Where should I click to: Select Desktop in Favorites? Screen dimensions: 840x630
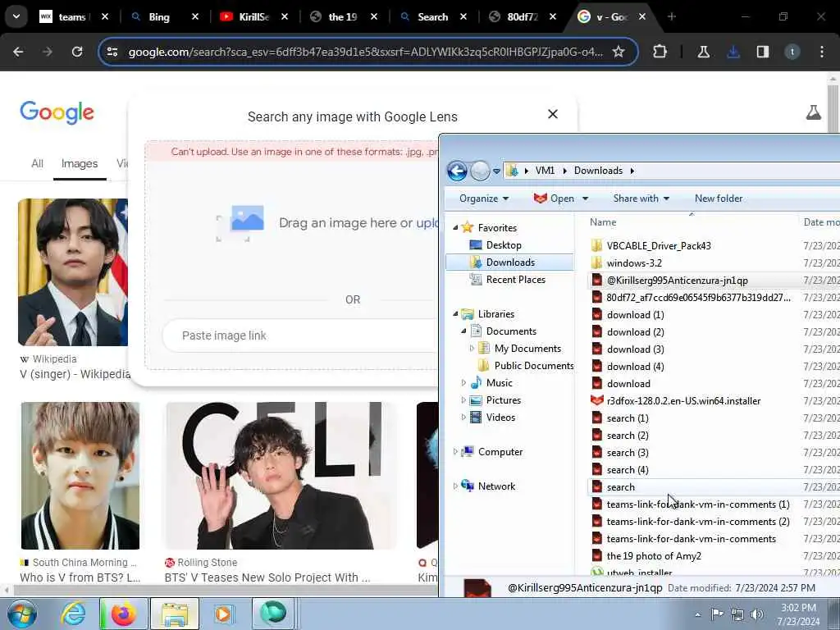click(504, 245)
